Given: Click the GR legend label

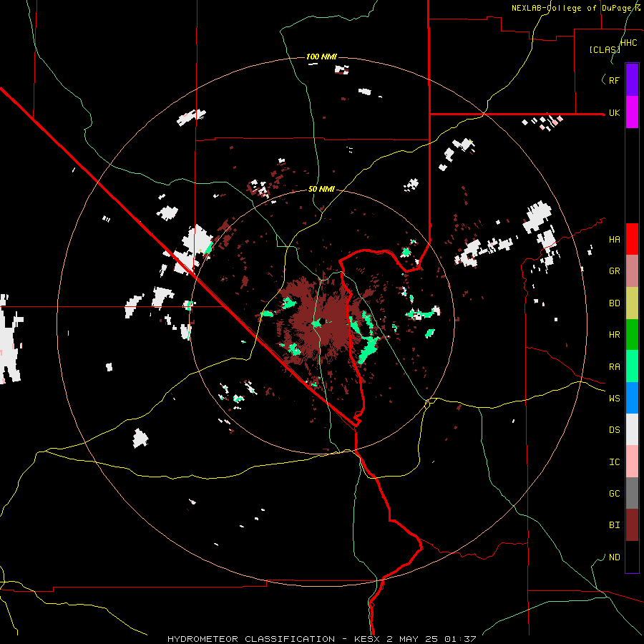Looking at the screenshot, I should [614, 271].
